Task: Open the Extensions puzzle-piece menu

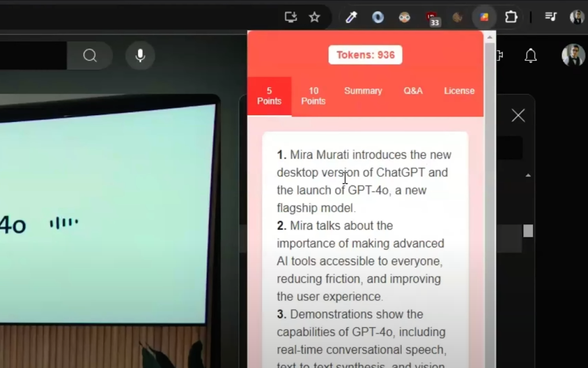Action: (x=511, y=17)
